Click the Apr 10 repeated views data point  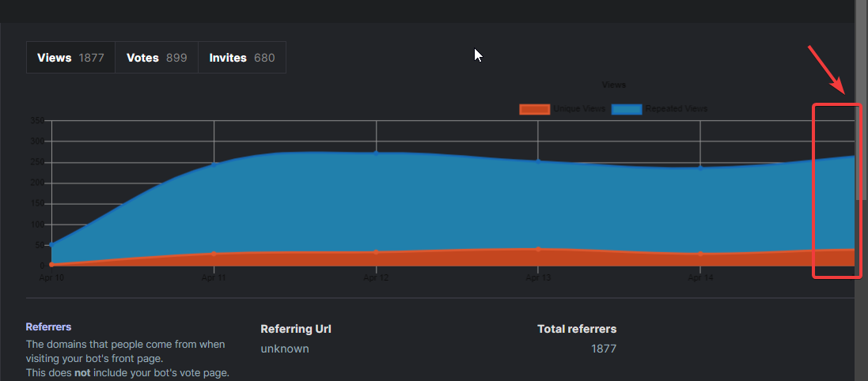(x=51, y=244)
